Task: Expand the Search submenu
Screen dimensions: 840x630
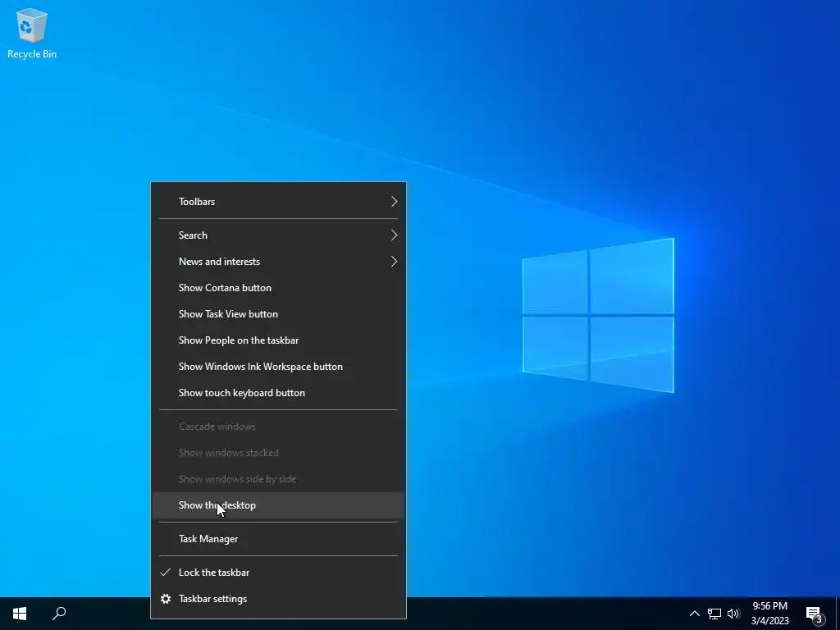Action: coord(279,235)
